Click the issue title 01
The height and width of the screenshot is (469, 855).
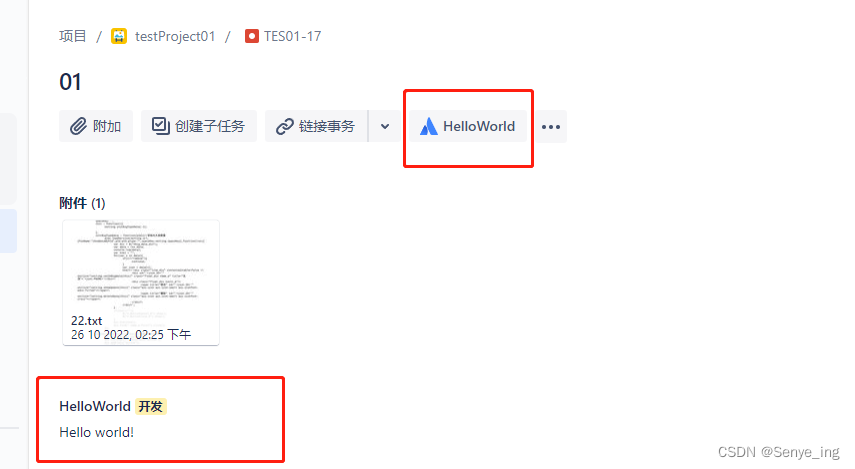tap(70, 82)
